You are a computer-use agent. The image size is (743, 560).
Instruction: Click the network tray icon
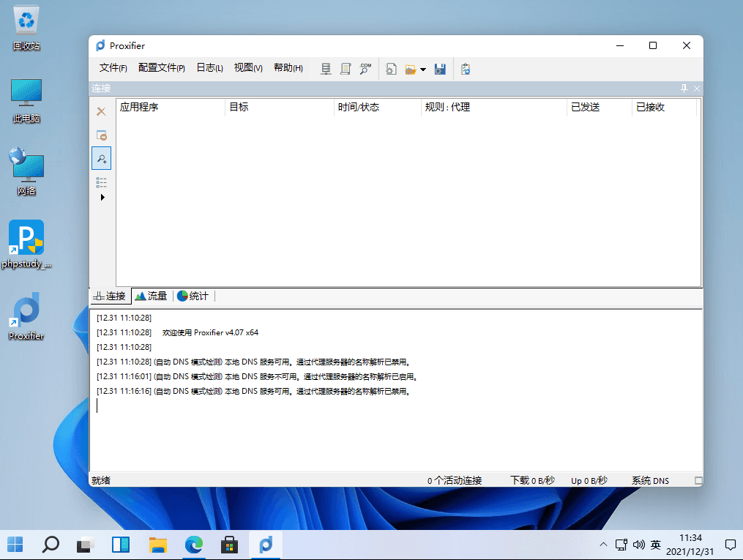pos(621,545)
